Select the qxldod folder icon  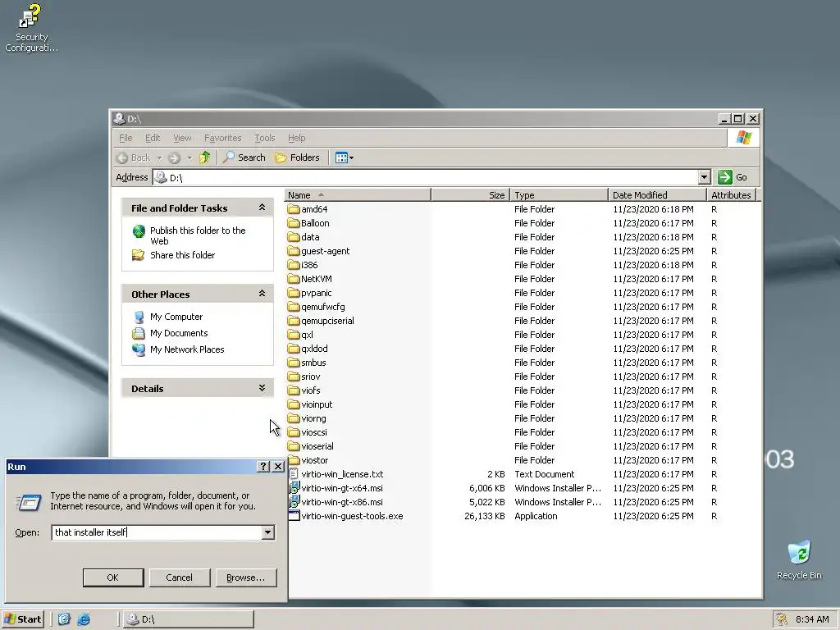click(293, 348)
